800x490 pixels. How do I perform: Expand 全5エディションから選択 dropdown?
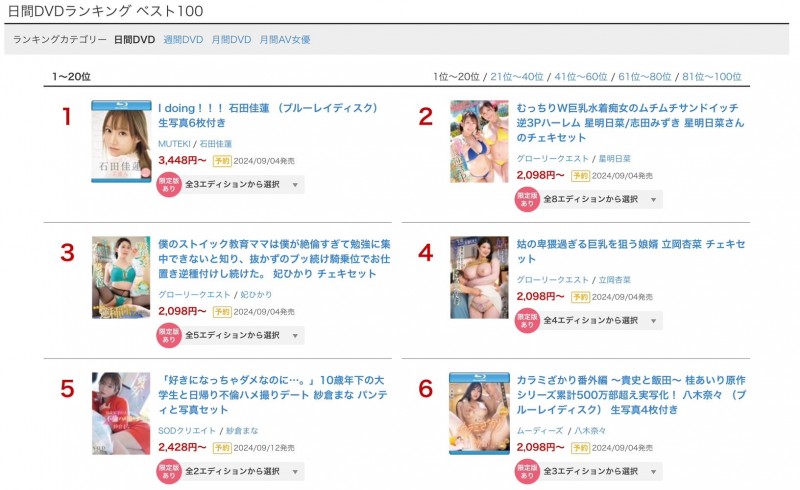243,335
